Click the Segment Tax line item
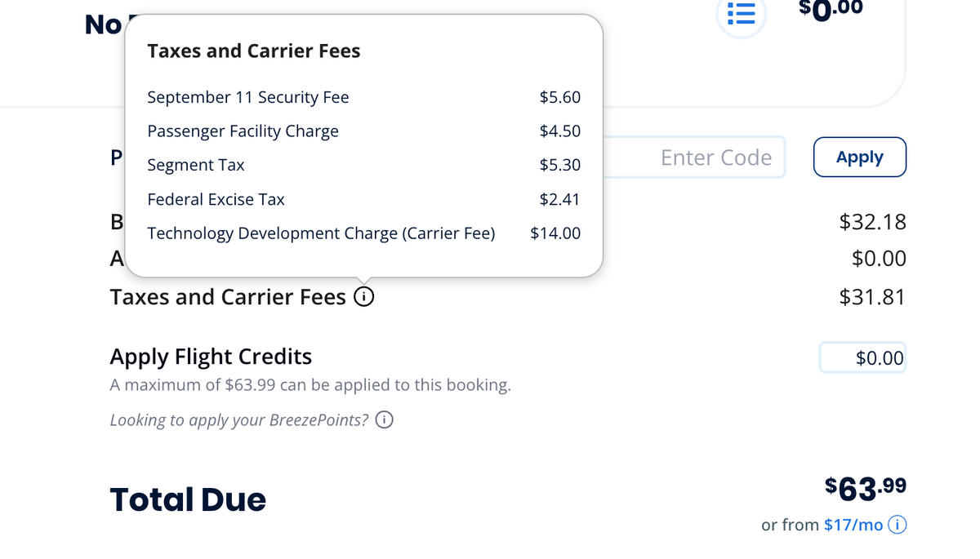980x559 pixels. 196,165
